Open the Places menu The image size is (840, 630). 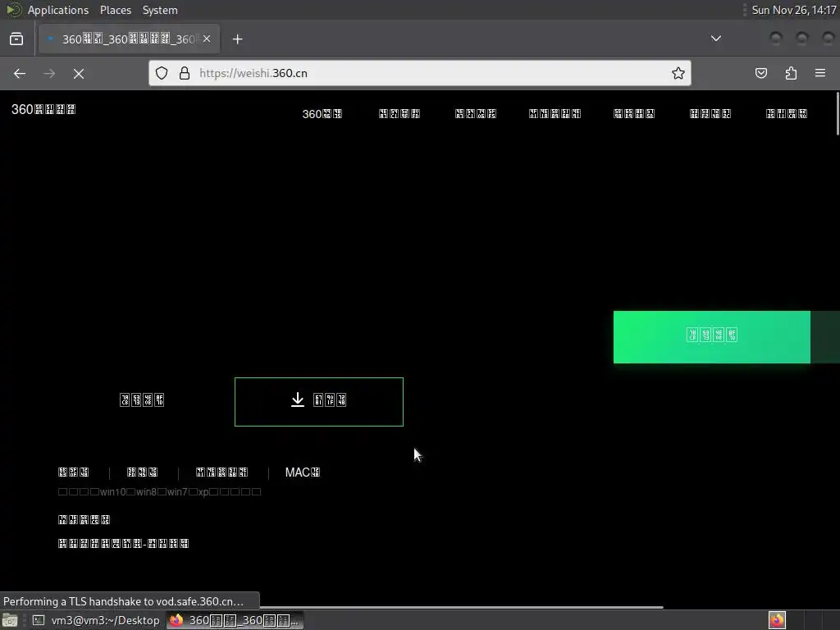pyautogui.click(x=115, y=10)
